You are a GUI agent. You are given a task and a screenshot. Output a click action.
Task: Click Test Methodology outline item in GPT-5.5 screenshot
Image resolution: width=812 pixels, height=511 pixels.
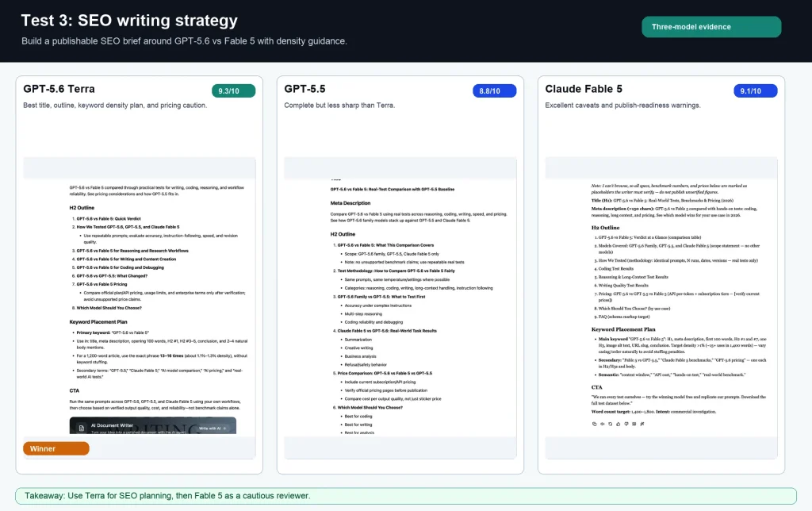tap(396, 271)
